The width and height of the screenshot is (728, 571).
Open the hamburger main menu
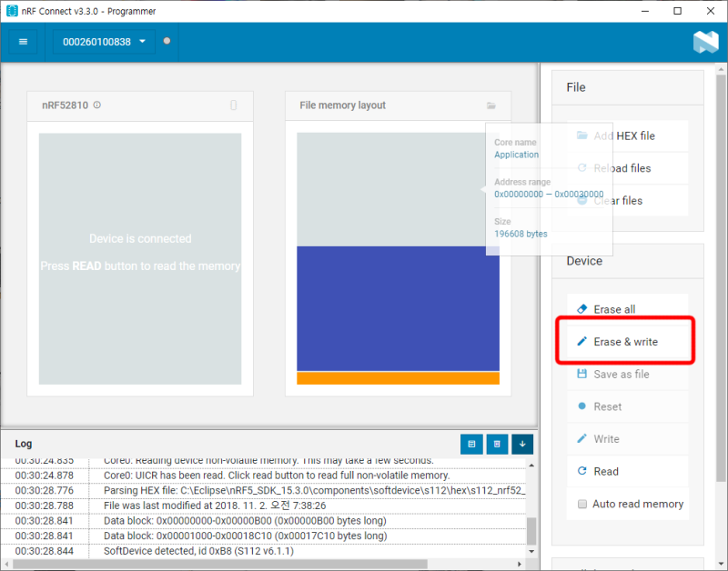click(x=23, y=42)
